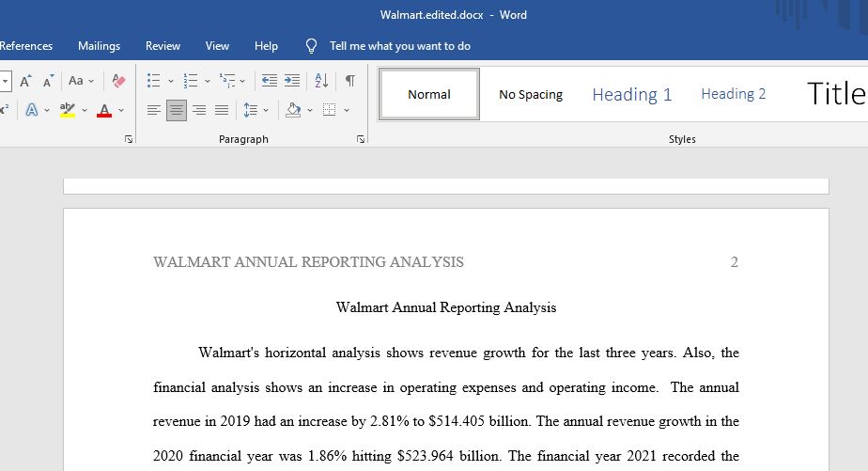The width and height of the screenshot is (868, 471).
Task: Apply the Title style
Action: (x=836, y=93)
